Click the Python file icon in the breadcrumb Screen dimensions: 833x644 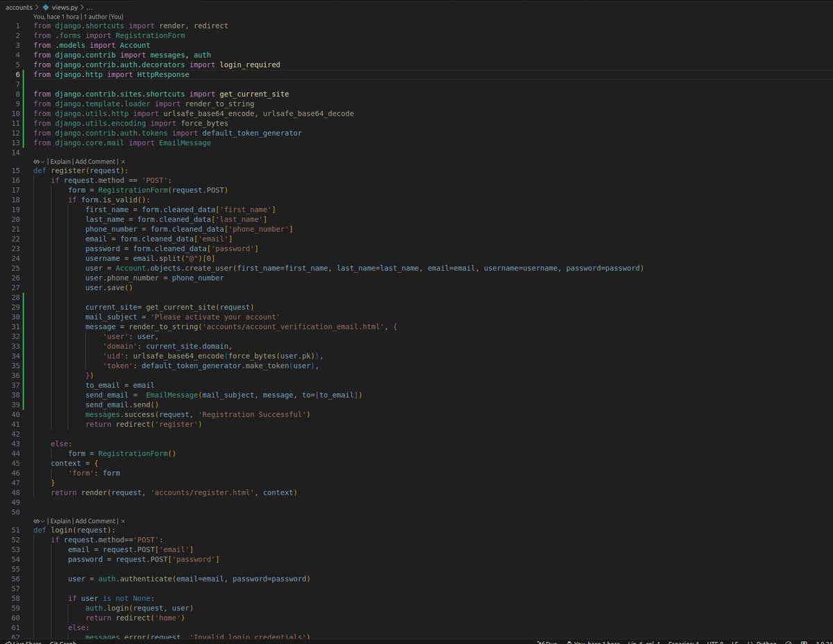(x=46, y=7)
